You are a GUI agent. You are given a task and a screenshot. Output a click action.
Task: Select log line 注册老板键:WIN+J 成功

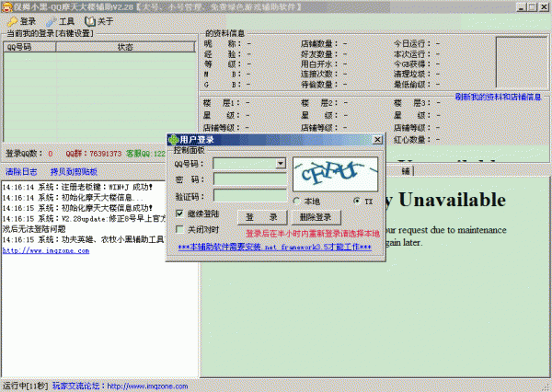(77, 188)
